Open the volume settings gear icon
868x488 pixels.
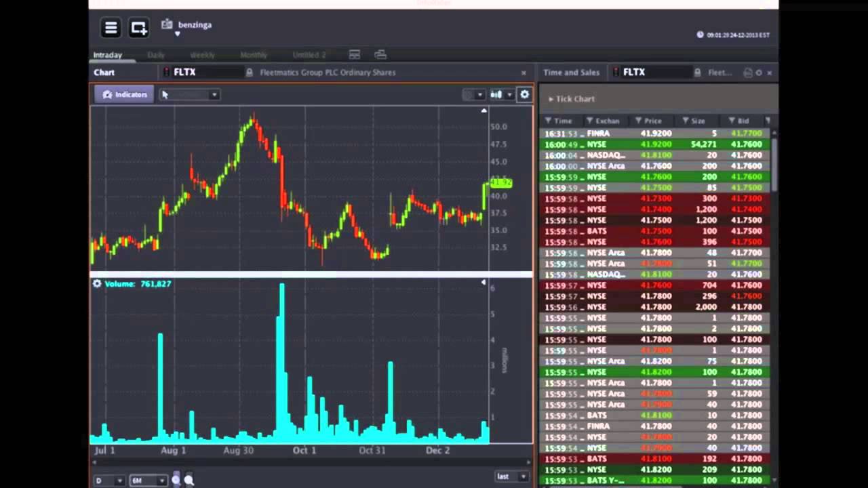point(97,283)
